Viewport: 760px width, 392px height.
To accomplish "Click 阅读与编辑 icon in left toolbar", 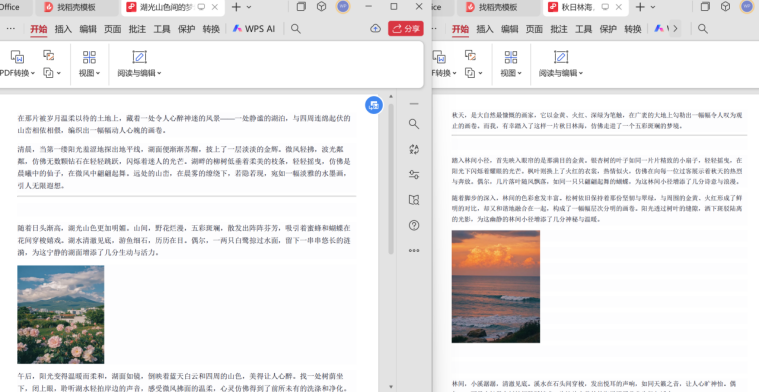I will point(139,57).
